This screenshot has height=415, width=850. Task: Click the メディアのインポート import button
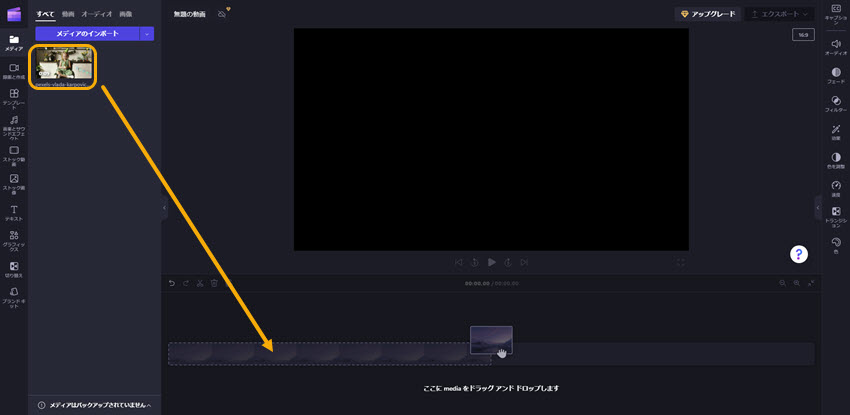pyautogui.click(x=87, y=34)
